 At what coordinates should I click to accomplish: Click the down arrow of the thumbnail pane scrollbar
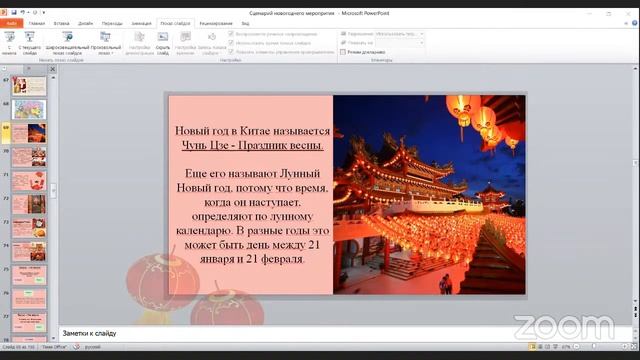click(x=53, y=338)
